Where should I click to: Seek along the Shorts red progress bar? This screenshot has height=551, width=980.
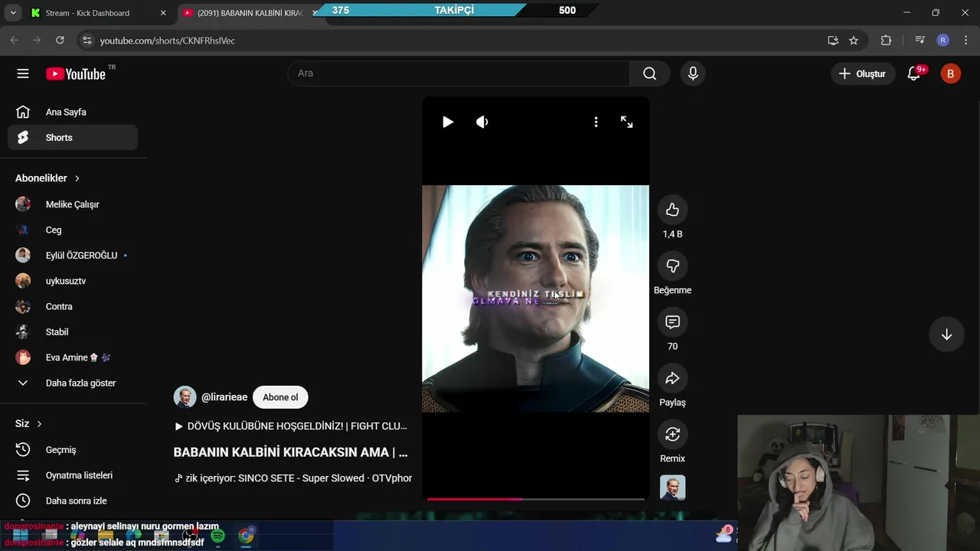click(535, 499)
